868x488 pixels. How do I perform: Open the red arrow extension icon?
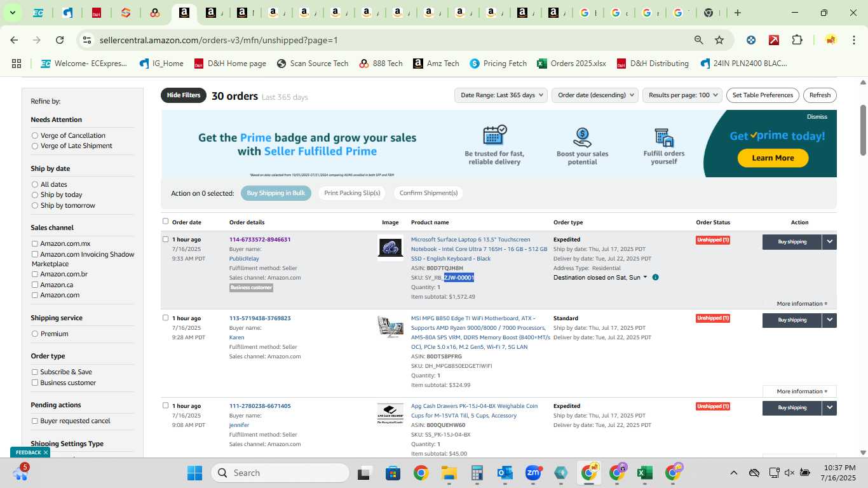(774, 40)
